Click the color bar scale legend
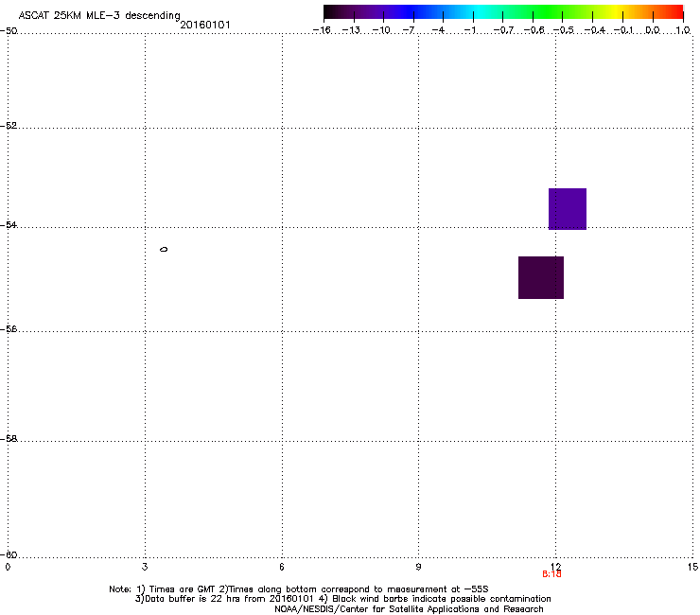The height and width of the screenshot is (615, 700). [503, 12]
